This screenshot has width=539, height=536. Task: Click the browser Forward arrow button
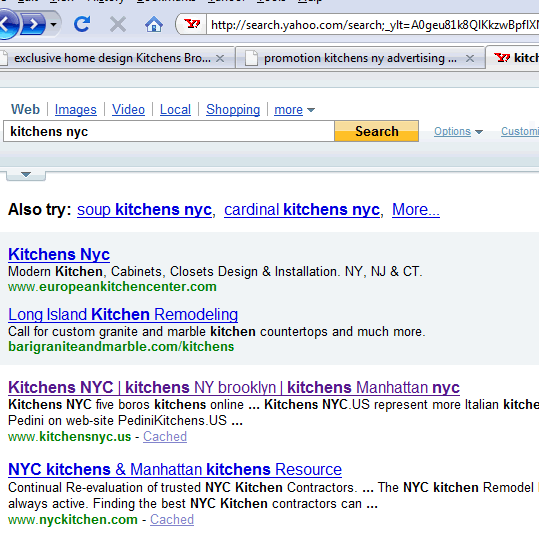(33, 24)
